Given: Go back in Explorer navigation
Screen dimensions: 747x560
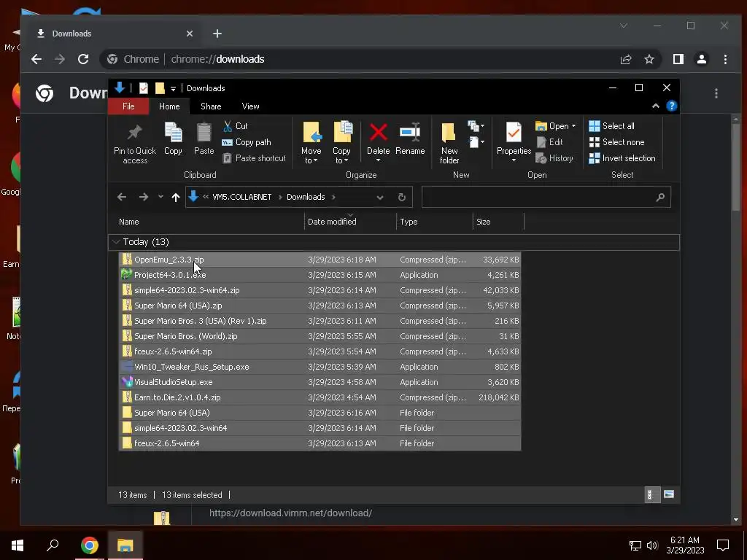Looking at the screenshot, I should tap(122, 197).
